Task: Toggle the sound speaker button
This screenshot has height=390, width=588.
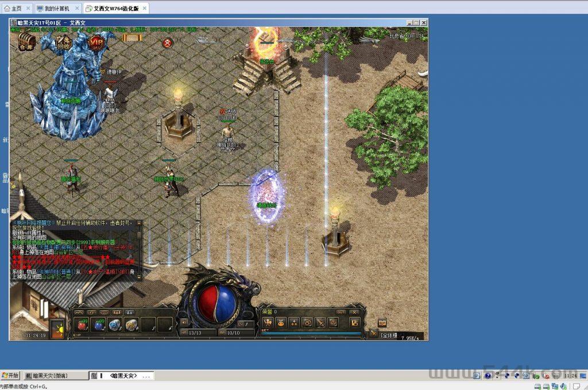Action: (x=184, y=323)
